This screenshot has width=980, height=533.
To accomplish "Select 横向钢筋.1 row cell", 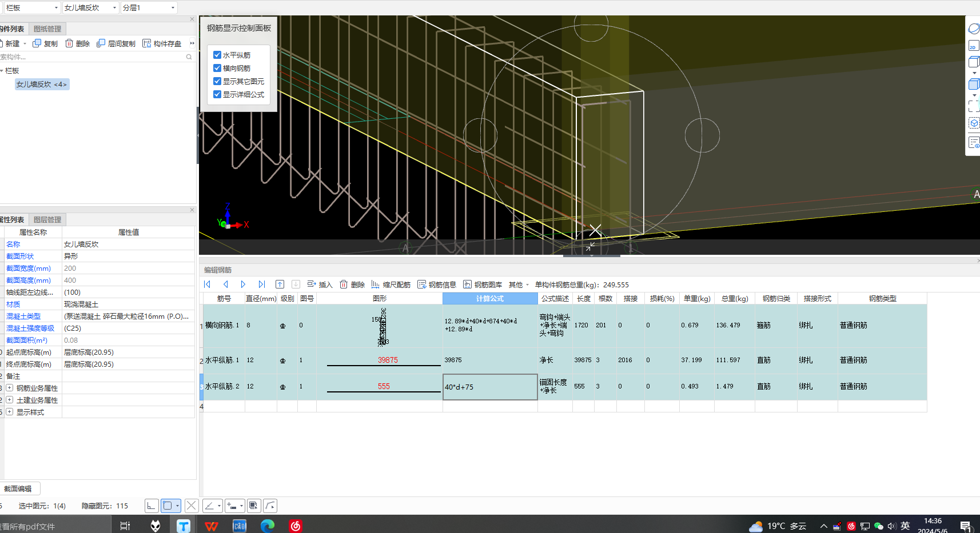I will (224, 325).
